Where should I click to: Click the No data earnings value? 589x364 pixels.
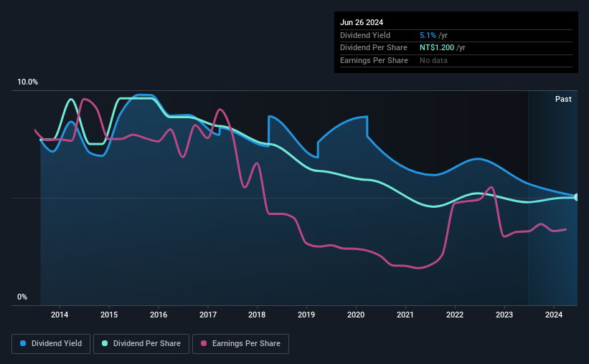(x=433, y=60)
